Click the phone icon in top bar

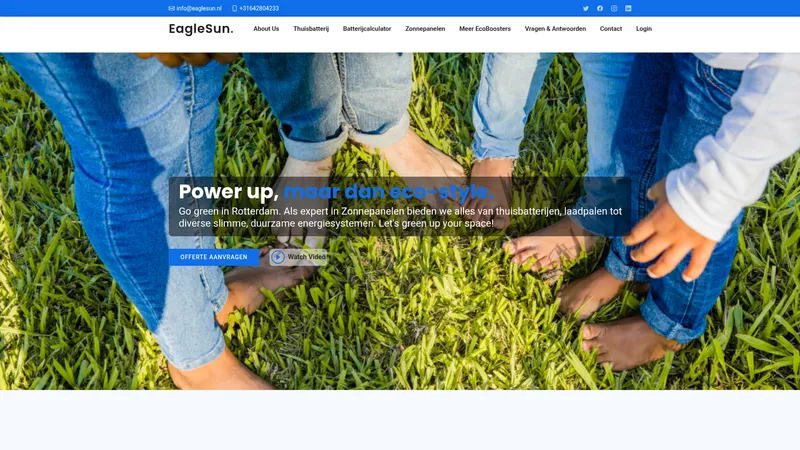pos(234,8)
